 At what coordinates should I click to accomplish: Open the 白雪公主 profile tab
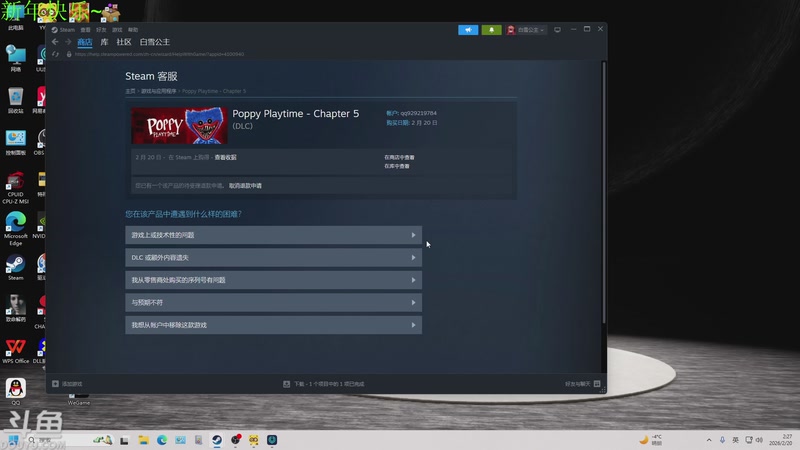[x=155, y=42]
